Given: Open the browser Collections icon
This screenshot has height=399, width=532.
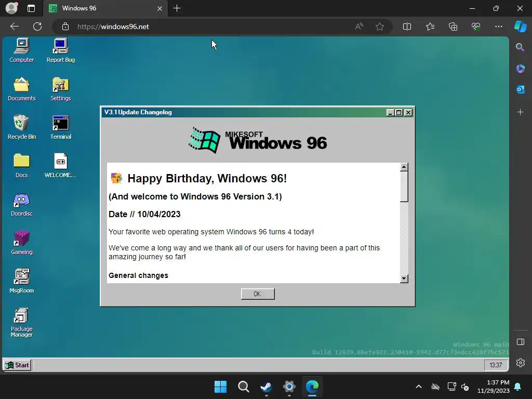Looking at the screenshot, I should point(453,26).
